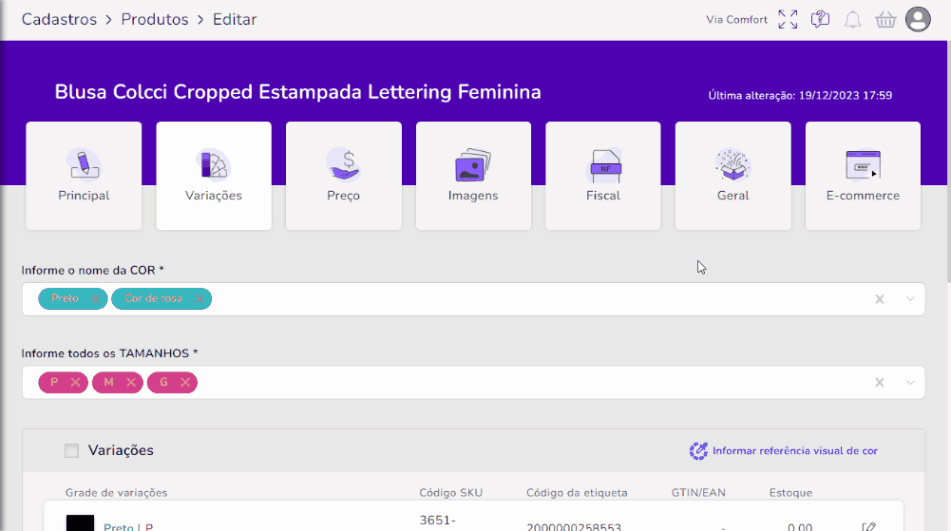Open the E-commerce tab card

click(862, 176)
